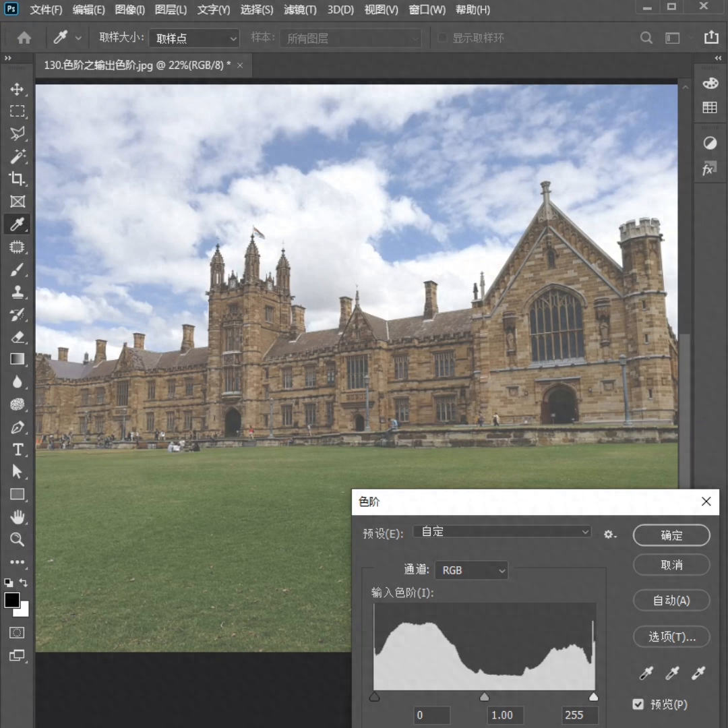Screen dimensions: 728x728
Task: Click the Auto (自动) button
Action: [x=671, y=600]
